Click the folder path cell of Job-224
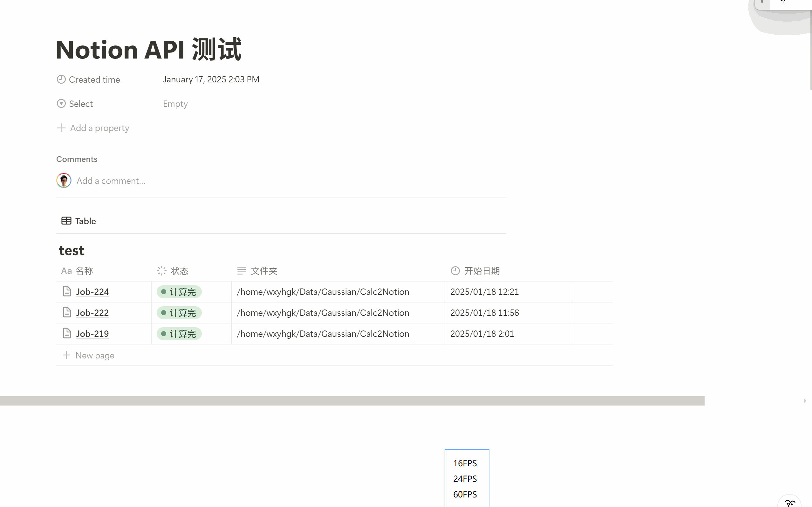 coord(338,292)
